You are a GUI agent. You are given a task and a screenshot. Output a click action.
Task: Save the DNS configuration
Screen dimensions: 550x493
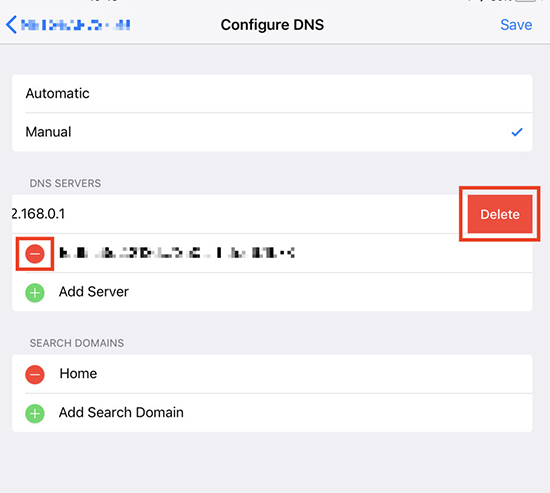click(x=516, y=25)
